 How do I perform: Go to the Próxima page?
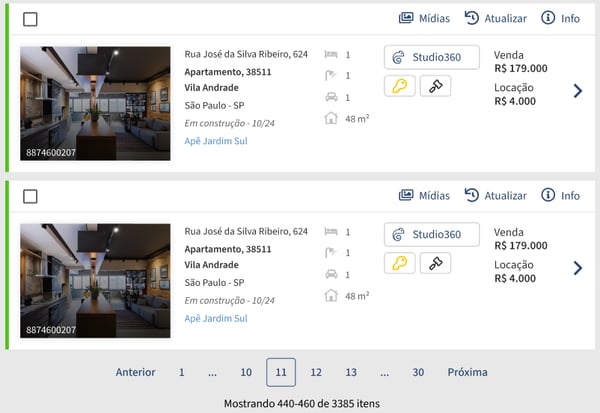click(x=467, y=372)
